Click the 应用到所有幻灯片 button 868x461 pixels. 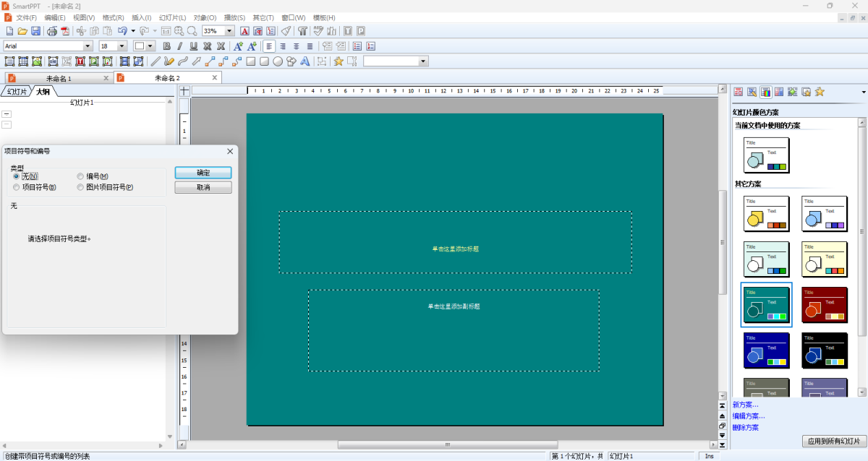pos(835,441)
